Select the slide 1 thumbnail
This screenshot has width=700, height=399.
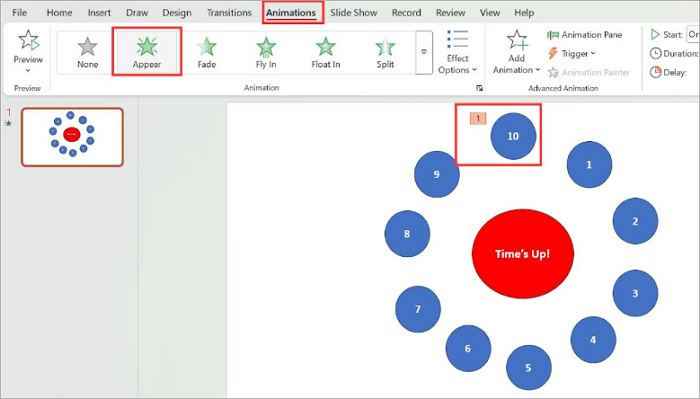[x=72, y=137]
